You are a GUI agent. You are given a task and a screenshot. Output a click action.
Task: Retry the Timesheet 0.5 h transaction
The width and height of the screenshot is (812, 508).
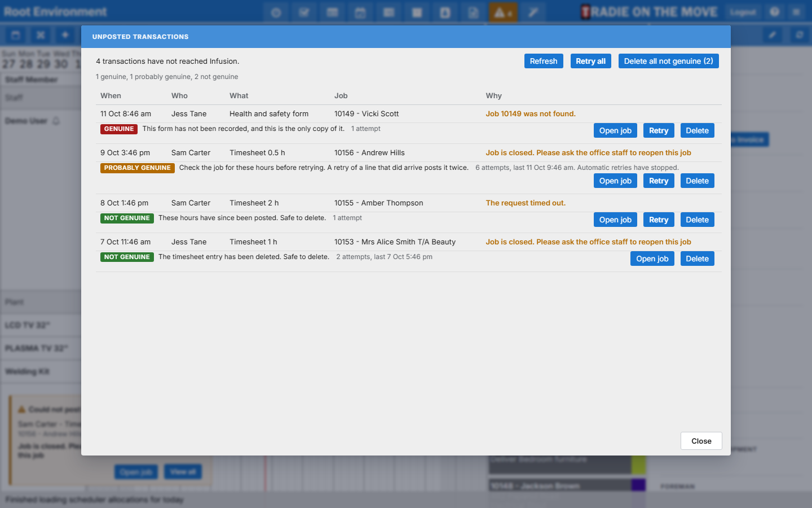(x=659, y=181)
